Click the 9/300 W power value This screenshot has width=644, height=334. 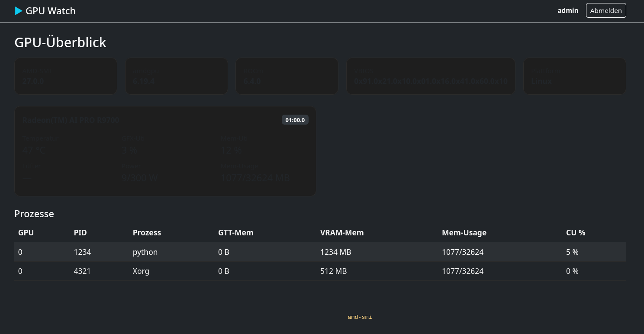pyautogui.click(x=139, y=178)
